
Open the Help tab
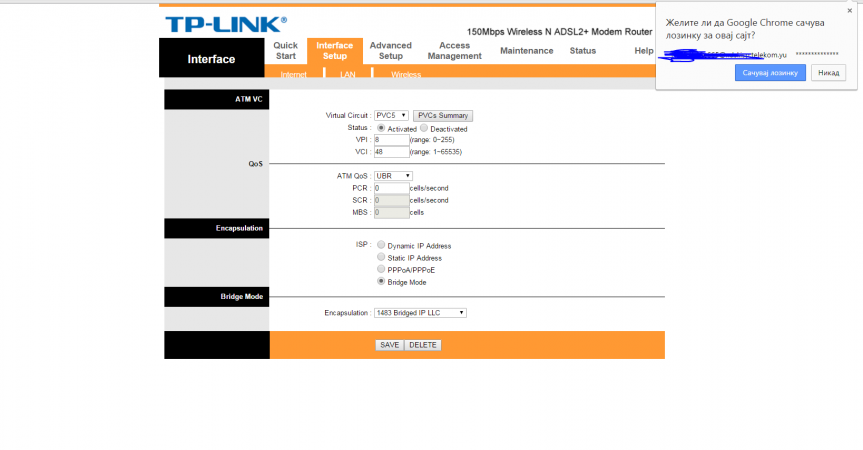click(x=643, y=51)
